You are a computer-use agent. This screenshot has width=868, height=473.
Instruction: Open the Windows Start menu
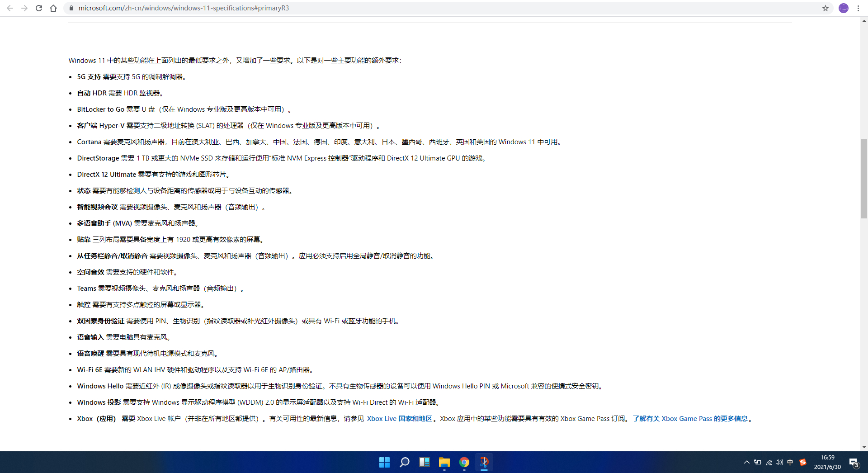click(384, 462)
